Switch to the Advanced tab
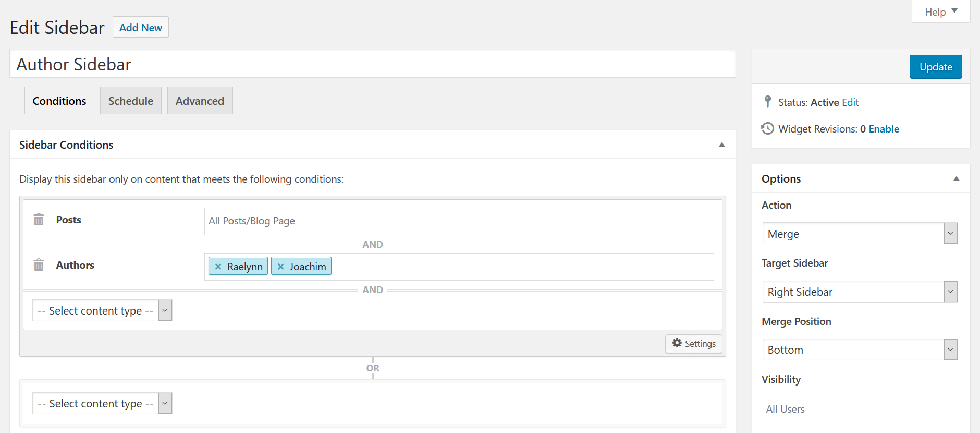Image resolution: width=980 pixels, height=433 pixels. [x=200, y=101]
